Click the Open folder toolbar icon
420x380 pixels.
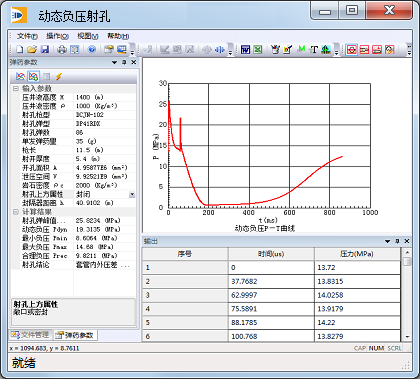(x=32, y=50)
